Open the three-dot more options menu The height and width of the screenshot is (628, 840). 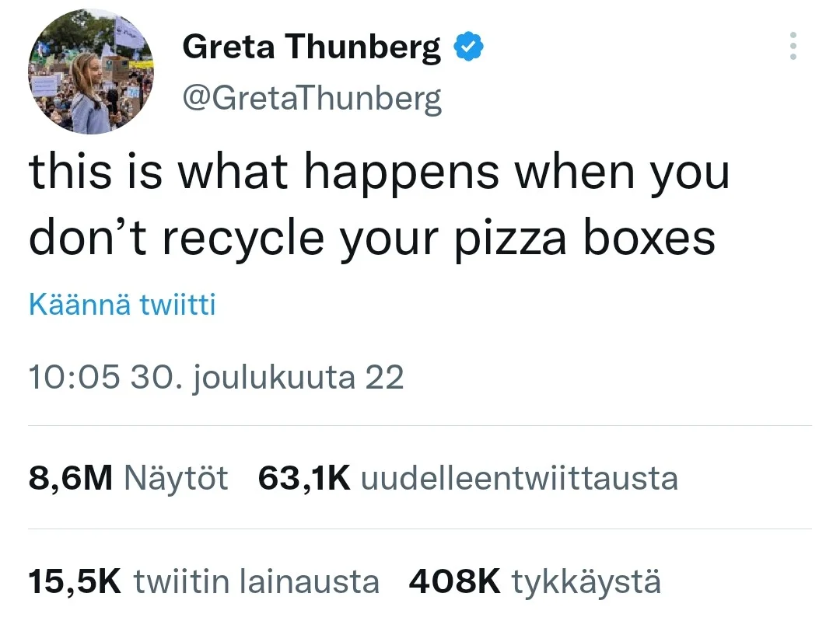click(793, 47)
